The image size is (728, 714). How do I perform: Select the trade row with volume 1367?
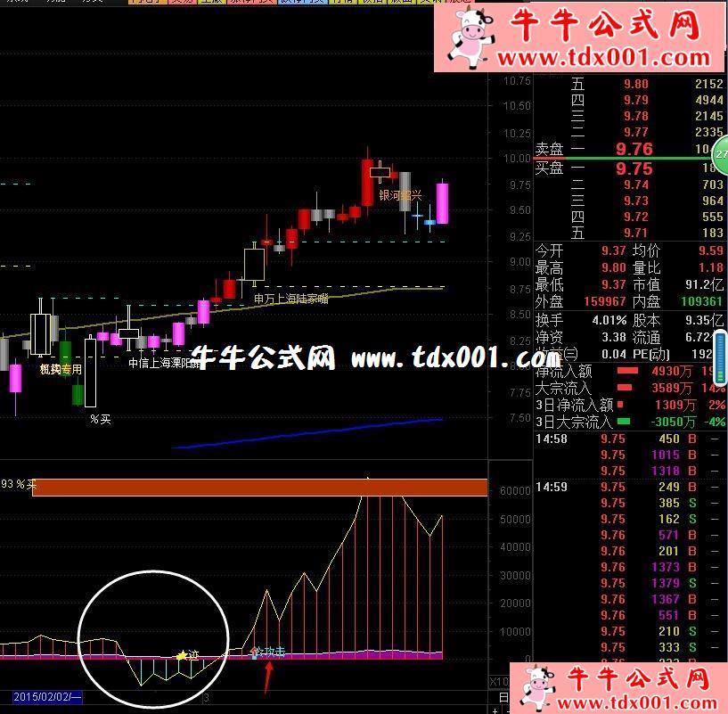(629, 599)
